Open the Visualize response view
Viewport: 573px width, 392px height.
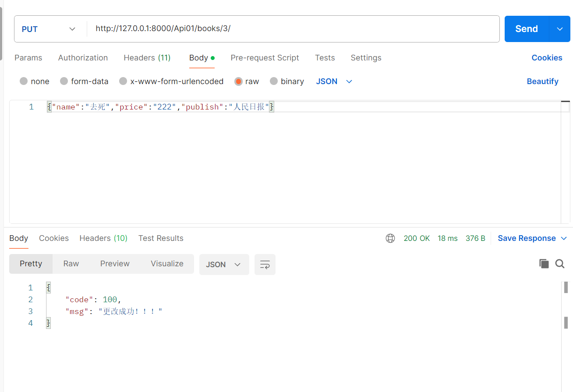coord(167,264)
